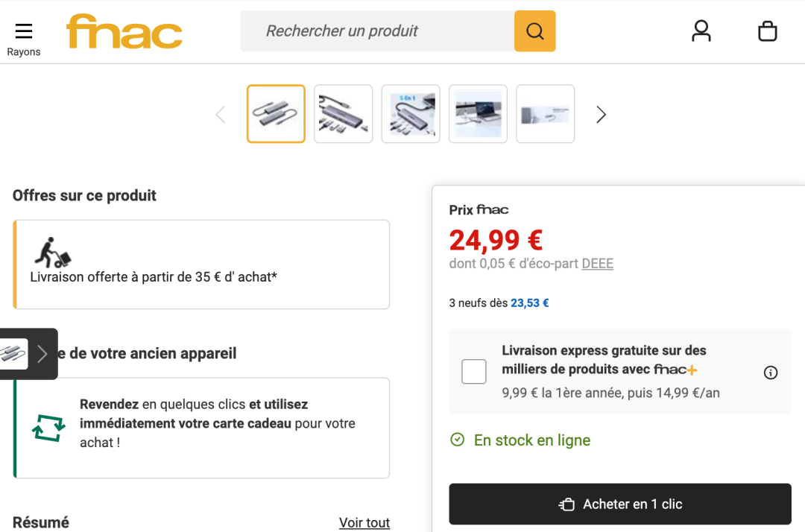Open the 3 neufs dès 23,53 € offers
This screenshot has height=532, width=805.
[x=499, y=303]
